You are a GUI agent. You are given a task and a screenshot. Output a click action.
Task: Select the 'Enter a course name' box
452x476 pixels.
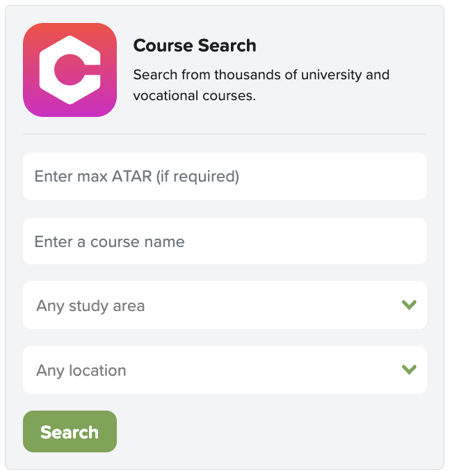[x=225, y=241]
